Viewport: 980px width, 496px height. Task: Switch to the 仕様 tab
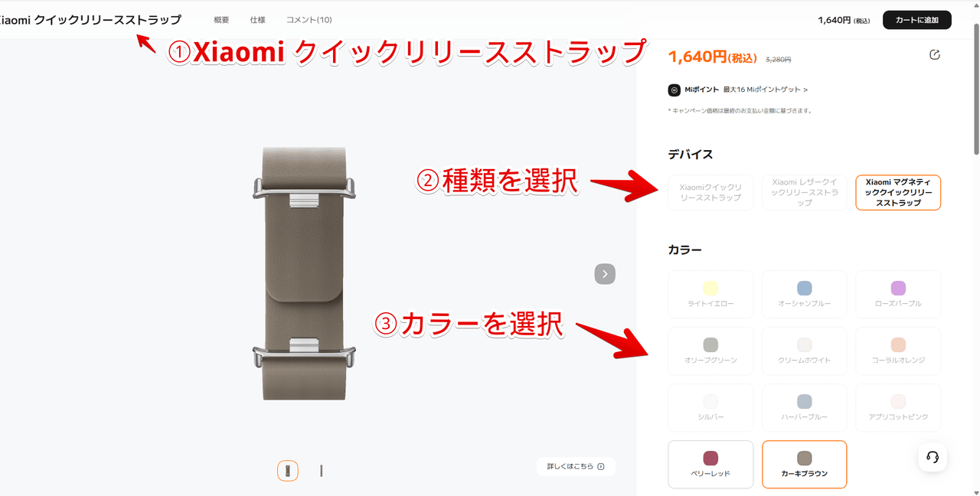(x=258, y=20)
